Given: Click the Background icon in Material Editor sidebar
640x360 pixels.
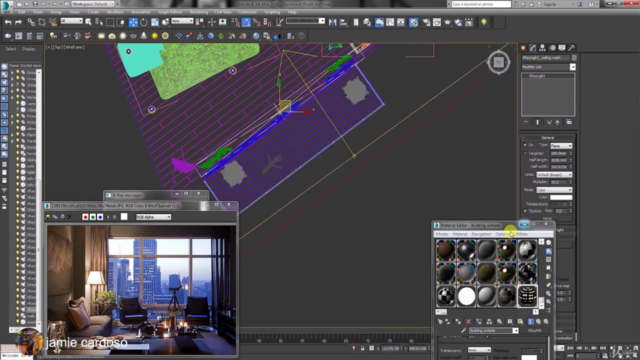Looking at the screenshot, I should coord(549,260).
